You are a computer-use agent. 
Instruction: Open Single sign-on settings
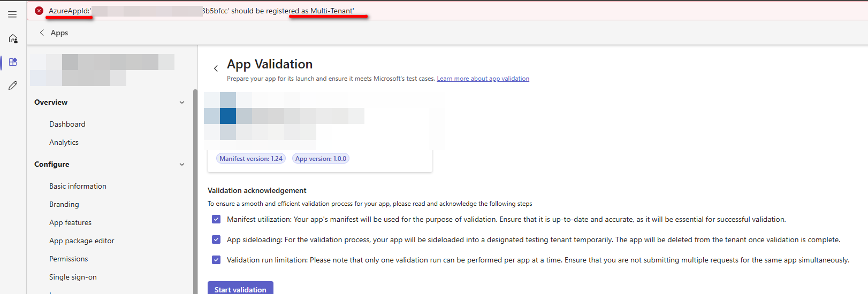tap(73, 277)
